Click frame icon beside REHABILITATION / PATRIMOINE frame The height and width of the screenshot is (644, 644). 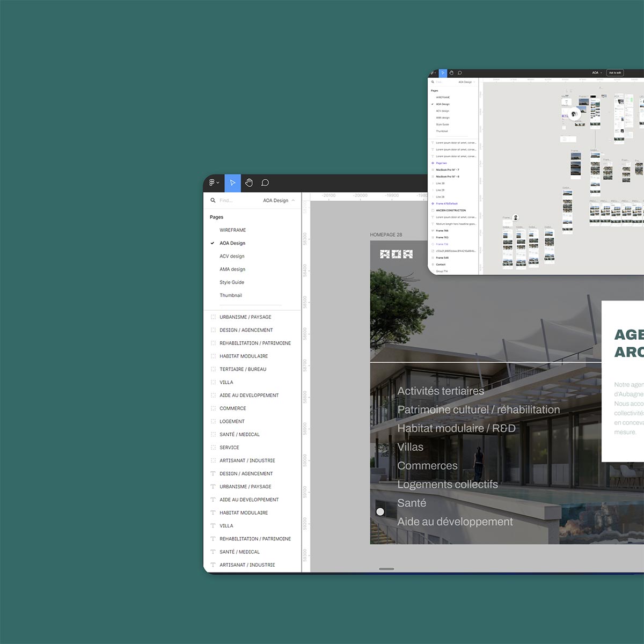pyautogui.click(x=213, y=343)
